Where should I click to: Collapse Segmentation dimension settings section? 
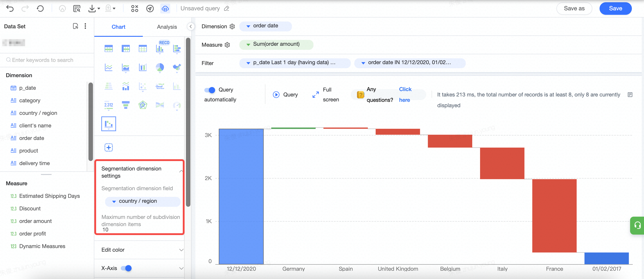181,171
